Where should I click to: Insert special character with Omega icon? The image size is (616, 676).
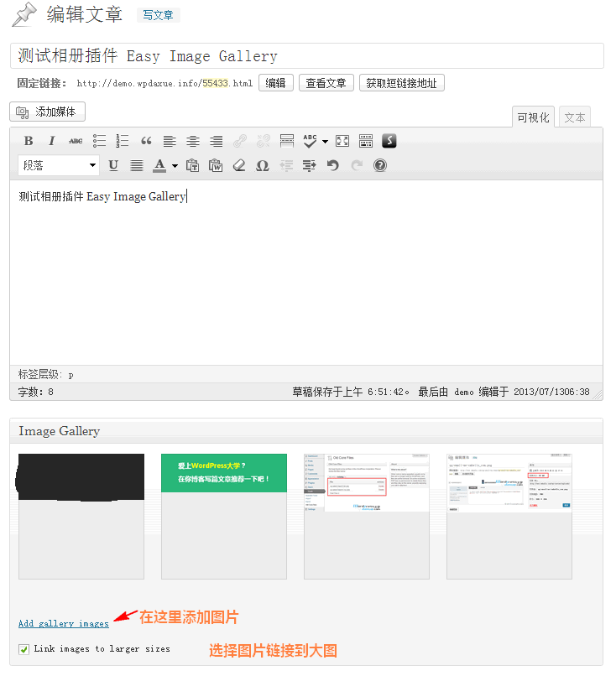(x=263, y=165)
